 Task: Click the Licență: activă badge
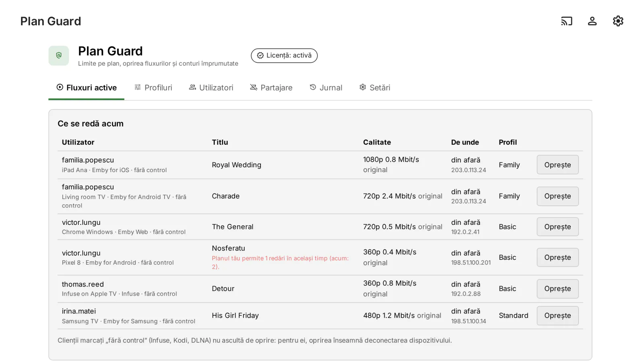click(x=284, y=56)
